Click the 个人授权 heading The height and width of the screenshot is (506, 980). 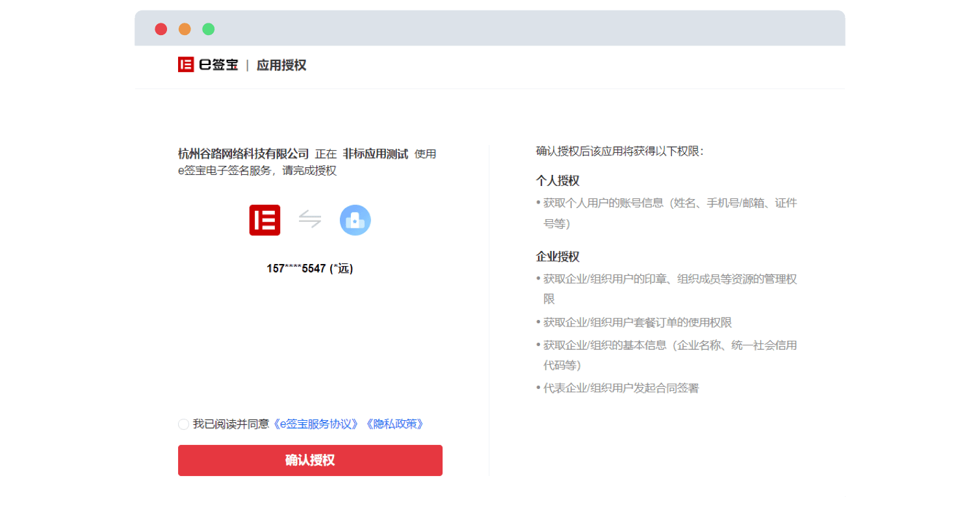tap(558, 180)
